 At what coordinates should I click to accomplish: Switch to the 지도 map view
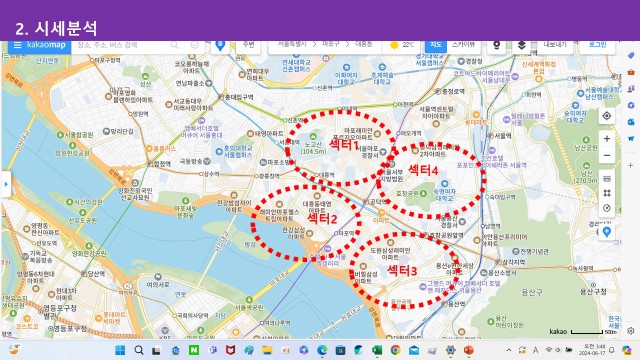(436, 45)
